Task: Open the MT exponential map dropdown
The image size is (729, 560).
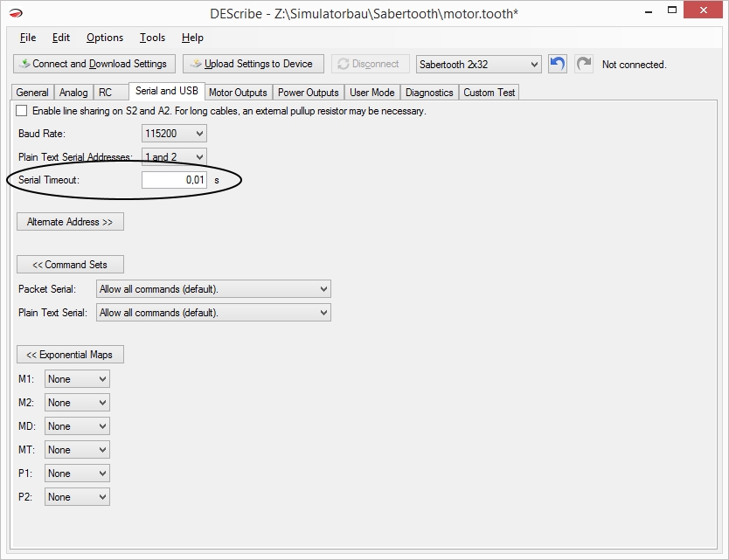Action: click(x=77, y=450)
